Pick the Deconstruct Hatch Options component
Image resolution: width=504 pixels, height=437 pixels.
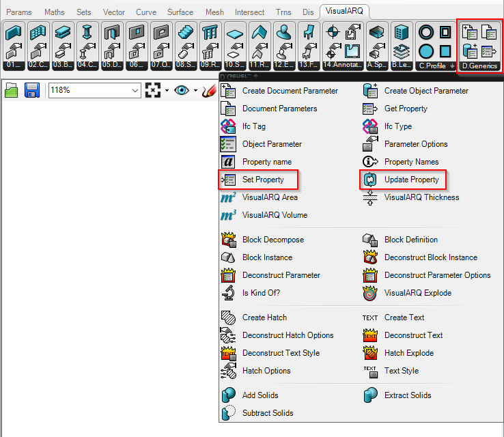[x=277, y=335]
